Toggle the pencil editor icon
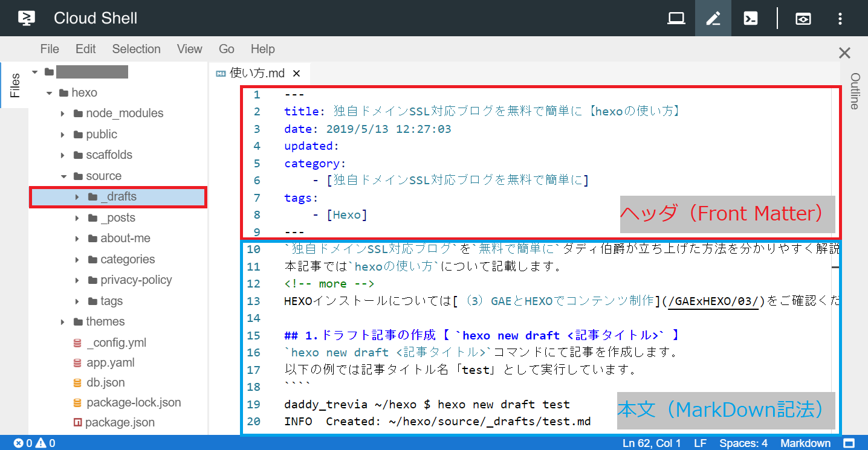 point(713,18)
